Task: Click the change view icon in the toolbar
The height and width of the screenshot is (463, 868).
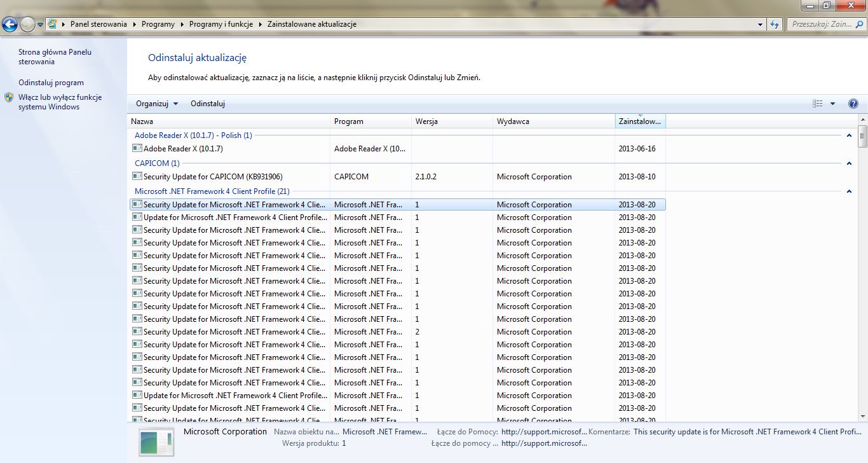Action: (x=818, y=104)
